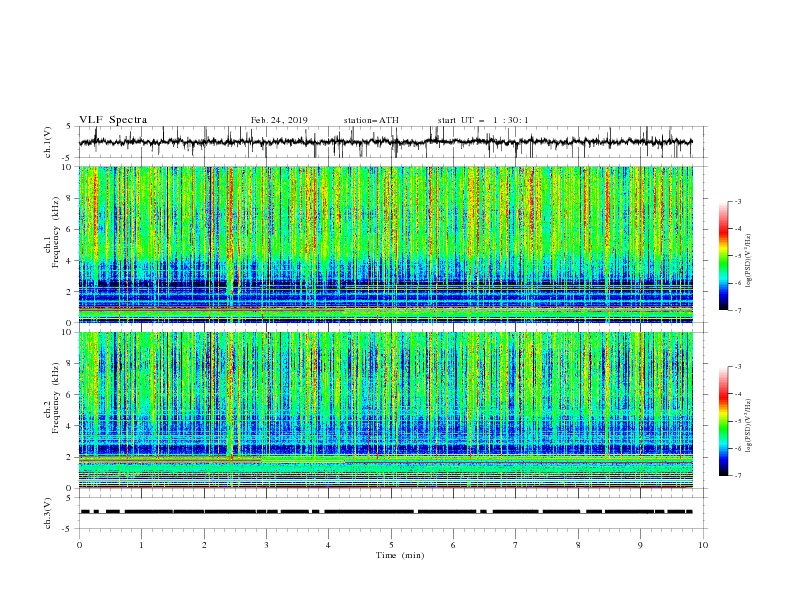
Task: Click the ch.3 black voltage trace
Action: (x=385, y=512)
